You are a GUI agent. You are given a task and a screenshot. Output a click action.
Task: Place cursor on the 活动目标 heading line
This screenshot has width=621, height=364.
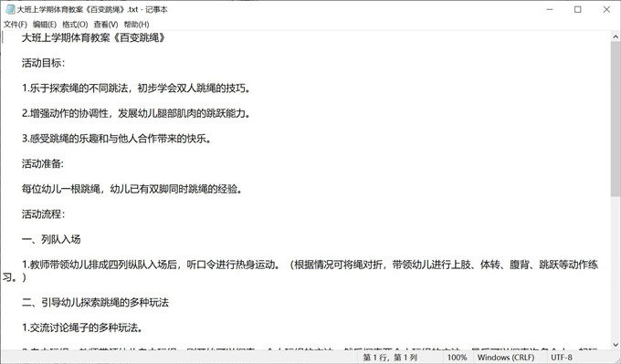pyautogui.click(x=43, y=63)
